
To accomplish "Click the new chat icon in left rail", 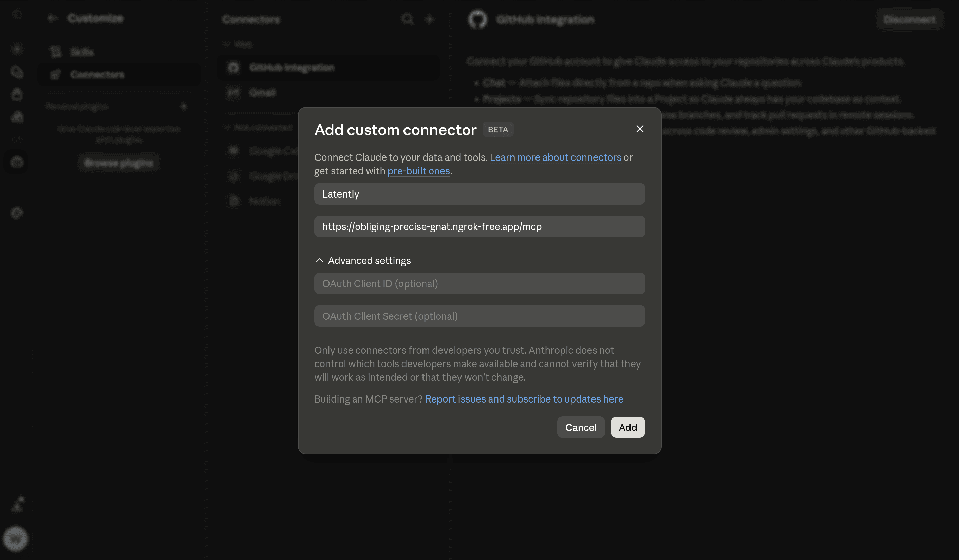I will tap(16, 49).
